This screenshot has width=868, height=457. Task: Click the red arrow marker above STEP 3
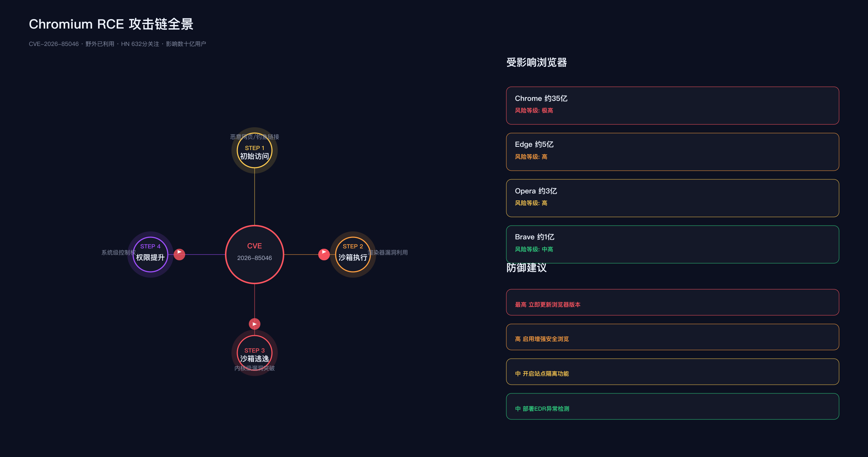(255, 324)
